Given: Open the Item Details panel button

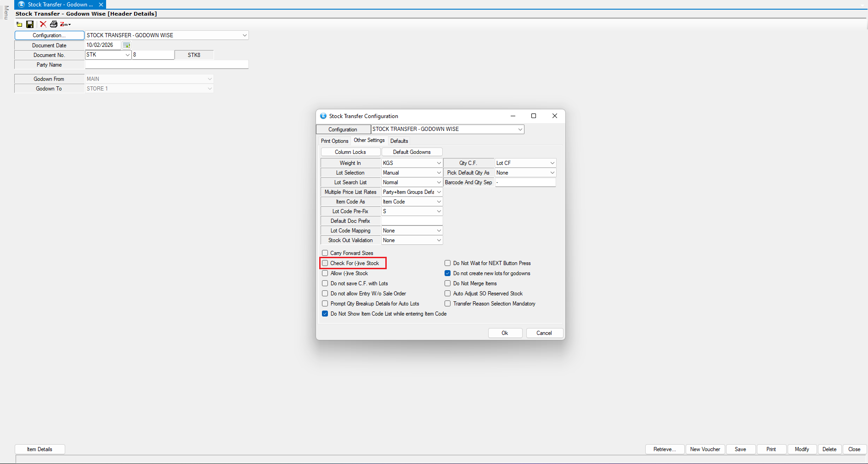Looking at the screenshot, I should click(x=39, y=449).
